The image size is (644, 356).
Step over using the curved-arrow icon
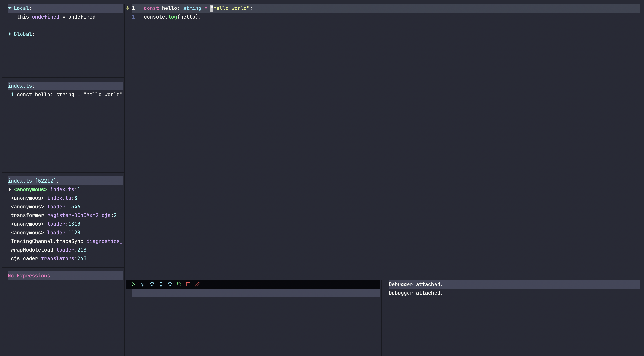pos(152,284)
